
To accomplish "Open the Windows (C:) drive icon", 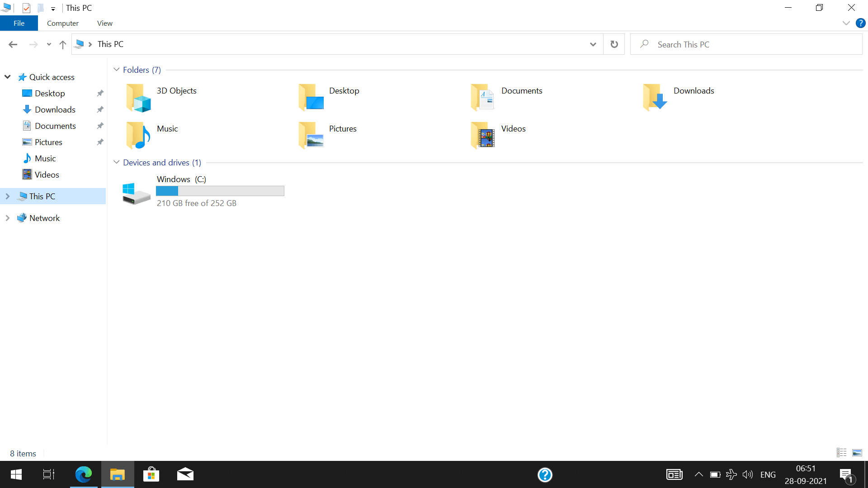I will point(136,193).
